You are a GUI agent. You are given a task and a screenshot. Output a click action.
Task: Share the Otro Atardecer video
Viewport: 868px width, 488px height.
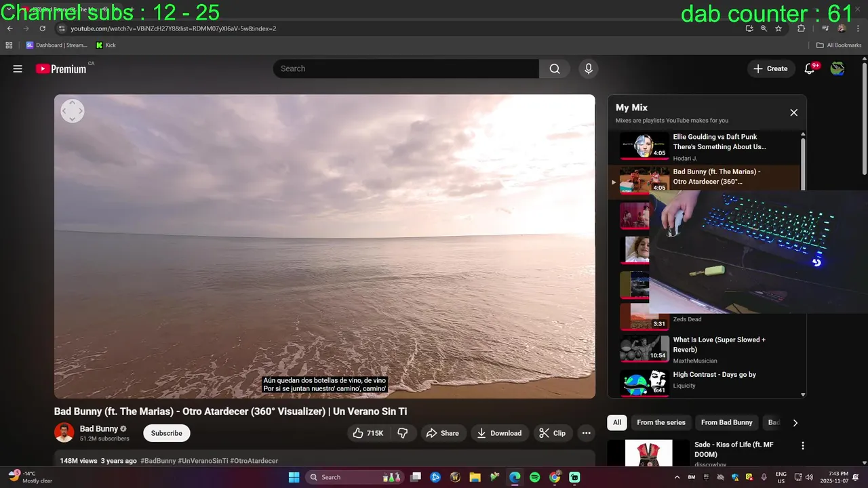pos(443,433)
